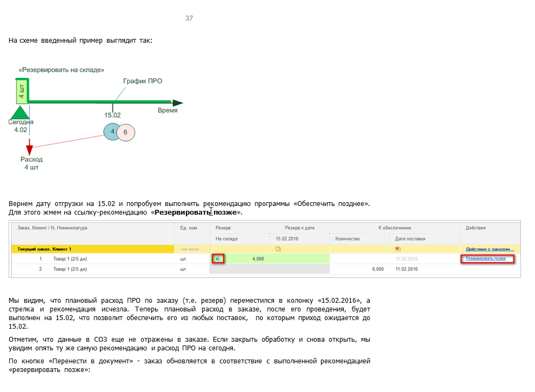Viewport: 535px width, 392px height.
Task: Click the red downward Расход arrow
Action: click(x=30, y=147)
